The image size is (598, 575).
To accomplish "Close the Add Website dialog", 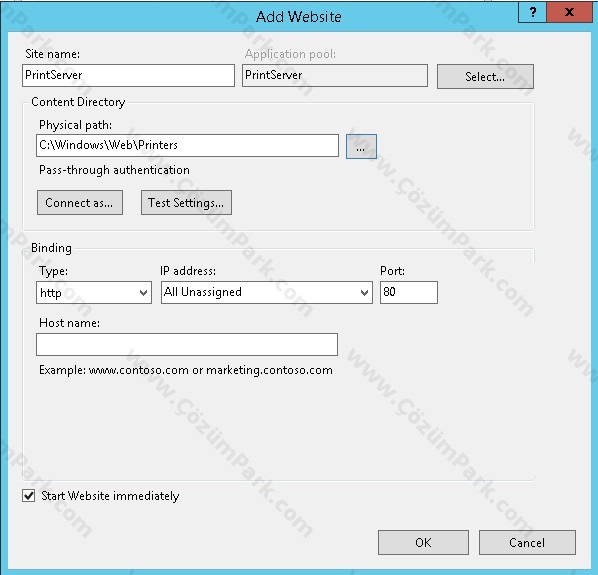I will 569,12.
